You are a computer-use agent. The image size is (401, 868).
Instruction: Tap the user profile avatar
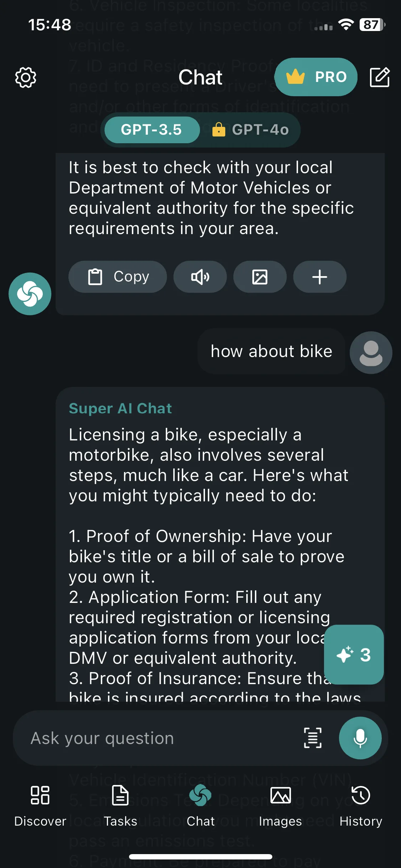coord(371,352)
